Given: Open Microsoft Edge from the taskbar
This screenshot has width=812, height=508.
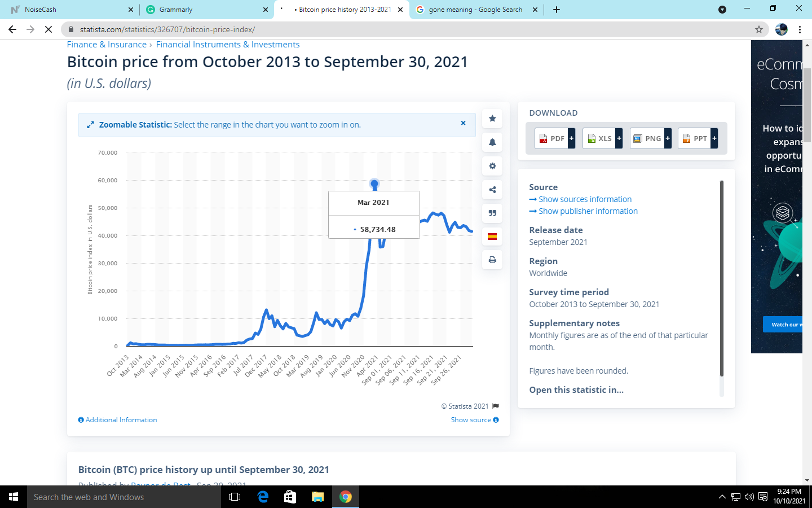Looking at the screenshot, I should pyautogui.click(x=263, y=497).
